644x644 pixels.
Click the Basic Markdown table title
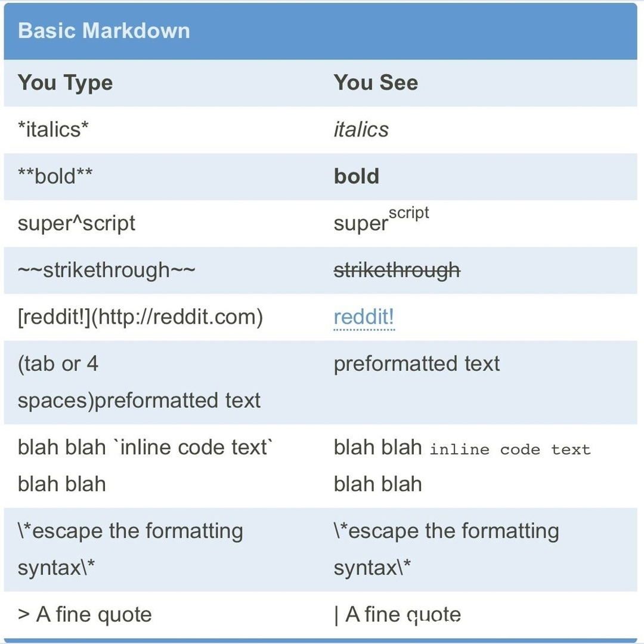click(104, 30)
